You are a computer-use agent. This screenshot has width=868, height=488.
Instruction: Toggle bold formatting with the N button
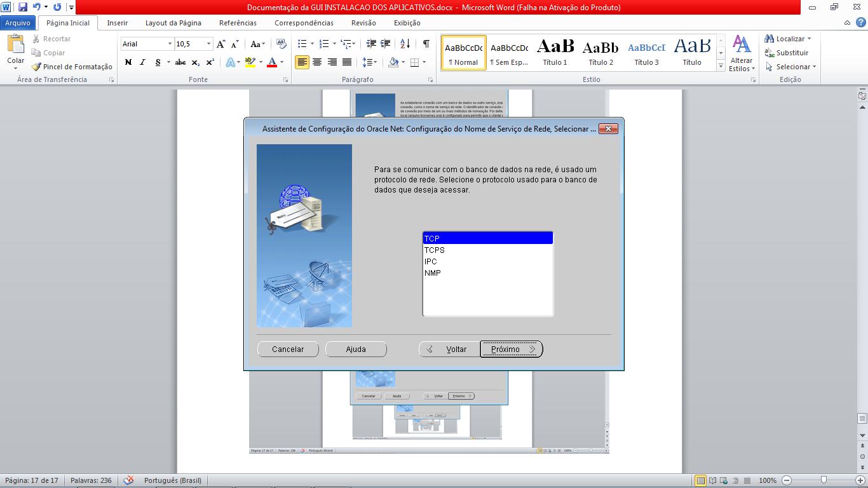128,62
